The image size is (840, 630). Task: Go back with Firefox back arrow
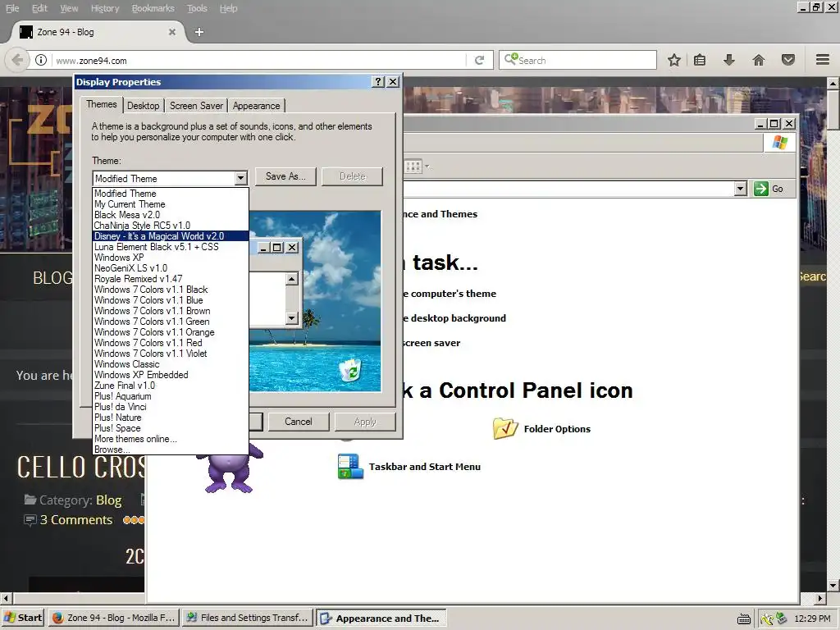pos(17,60)
